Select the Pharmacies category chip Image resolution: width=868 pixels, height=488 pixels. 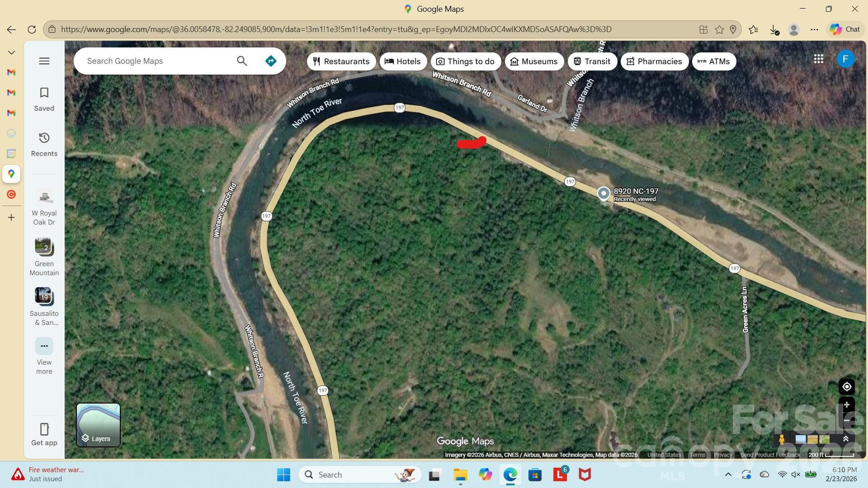654,61
